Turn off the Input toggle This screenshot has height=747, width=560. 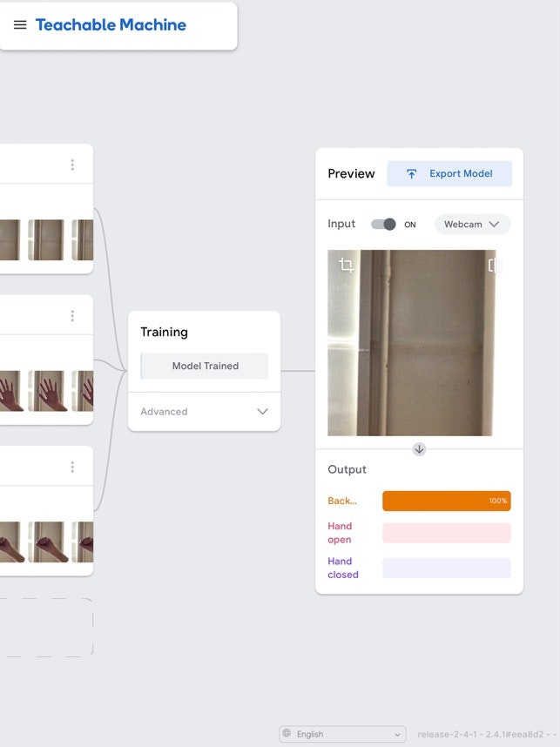[x=383, y=225]
